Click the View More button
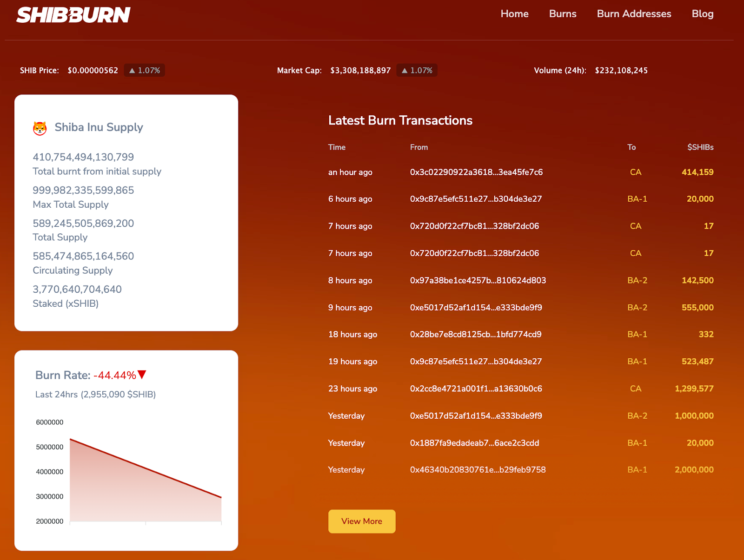 (x=361, y=521)
